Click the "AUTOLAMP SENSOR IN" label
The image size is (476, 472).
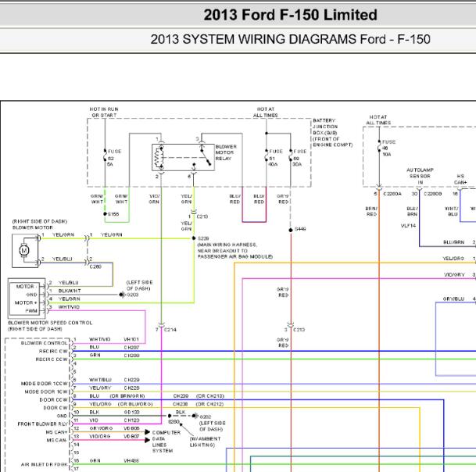(420, 176)
